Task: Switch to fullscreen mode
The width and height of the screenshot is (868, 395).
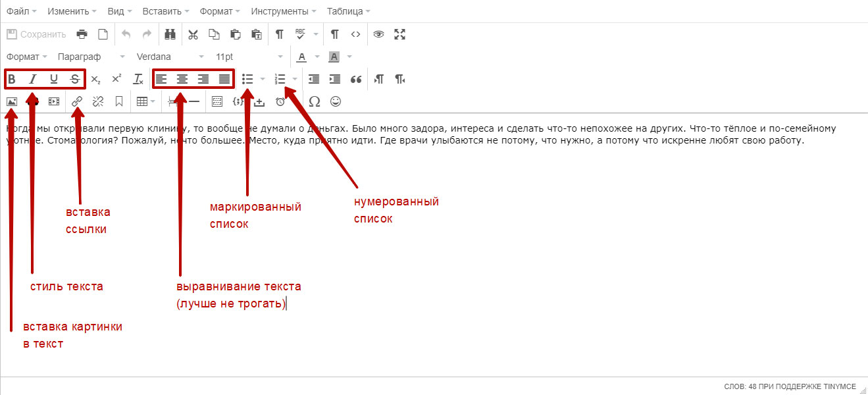Action: click(x=399, y=34)
